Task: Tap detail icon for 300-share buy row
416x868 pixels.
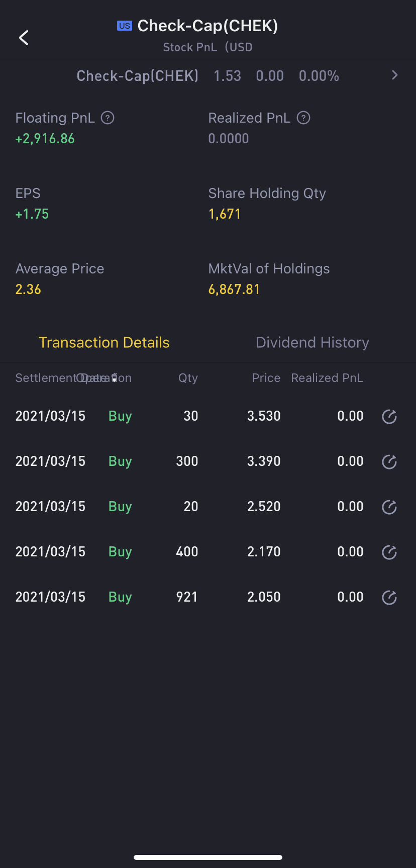Action: (x=389, y=462)
